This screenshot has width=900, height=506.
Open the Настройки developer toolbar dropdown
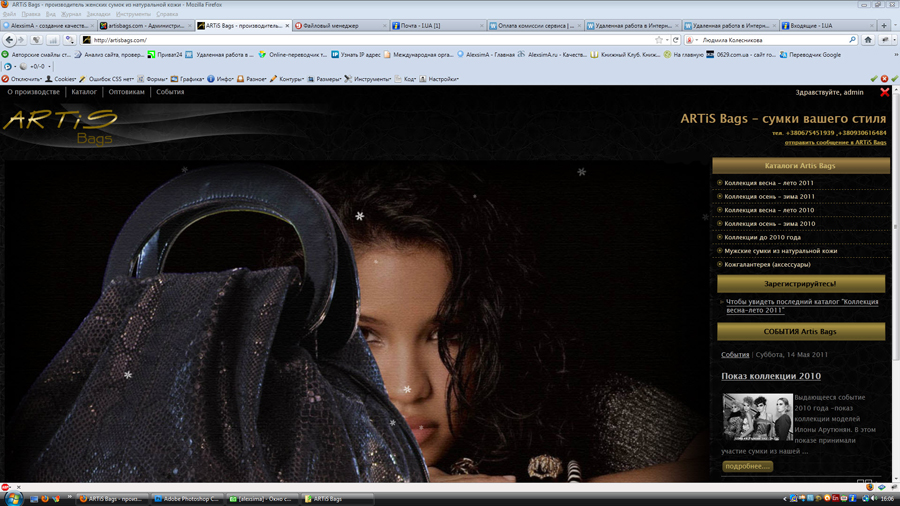point(439,79)
